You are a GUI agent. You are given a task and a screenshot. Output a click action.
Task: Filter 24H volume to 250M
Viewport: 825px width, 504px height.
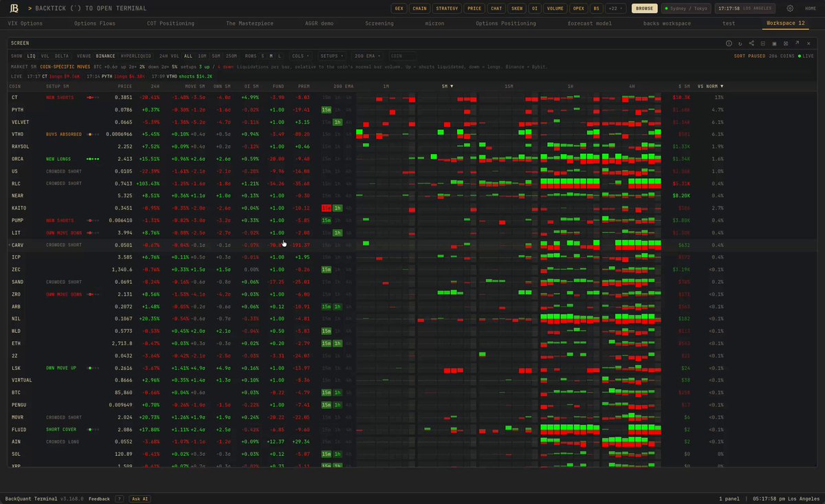coord(231,56)
